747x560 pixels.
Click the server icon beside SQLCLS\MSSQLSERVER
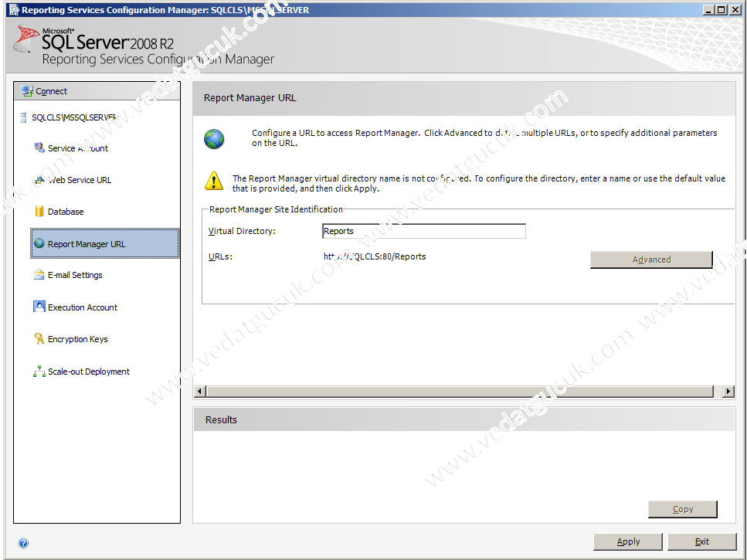(23, 117)
